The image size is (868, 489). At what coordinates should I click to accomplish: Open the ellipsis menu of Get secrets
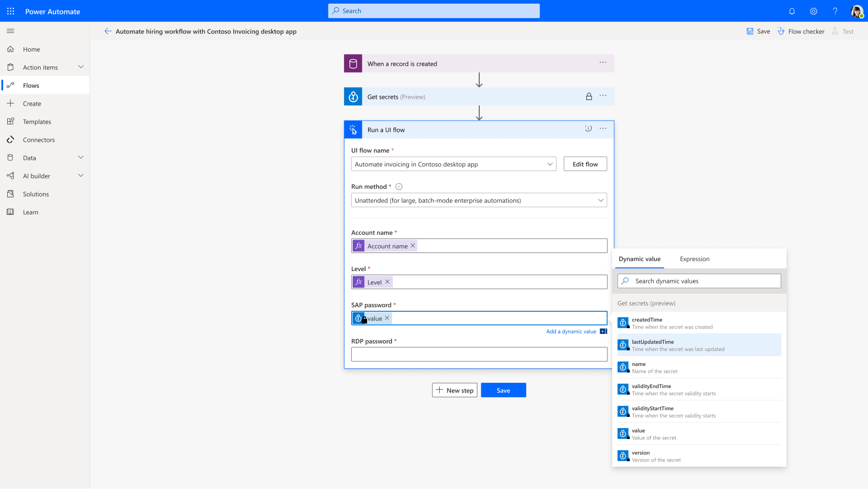603,95
